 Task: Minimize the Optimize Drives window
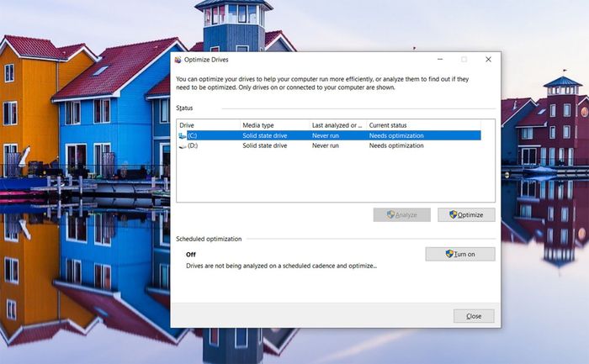tap(439, 60)
